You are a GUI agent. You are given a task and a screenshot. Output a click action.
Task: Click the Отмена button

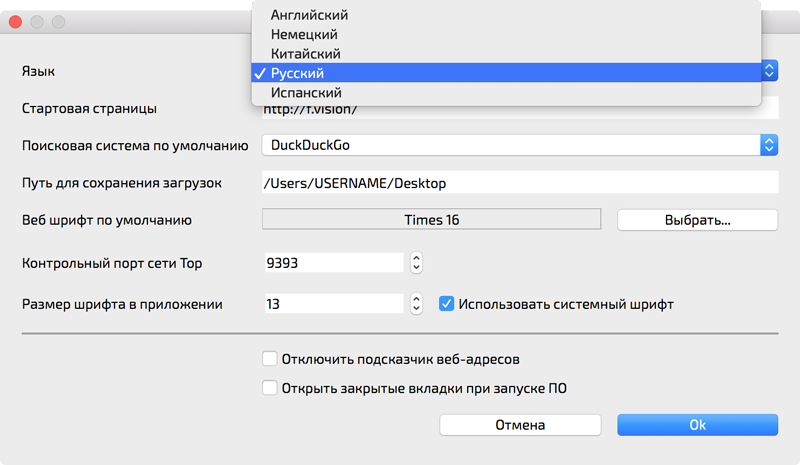[520, 425]
